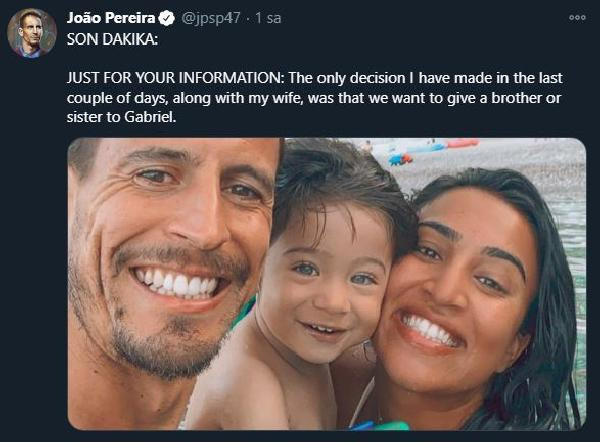
Task: Click the João Pereira display name
Action: (x=110, y=18)
